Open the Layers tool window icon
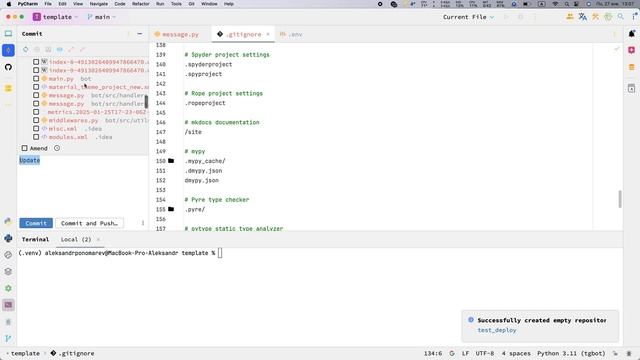640x360 pixels. click(x=8, y=271)
